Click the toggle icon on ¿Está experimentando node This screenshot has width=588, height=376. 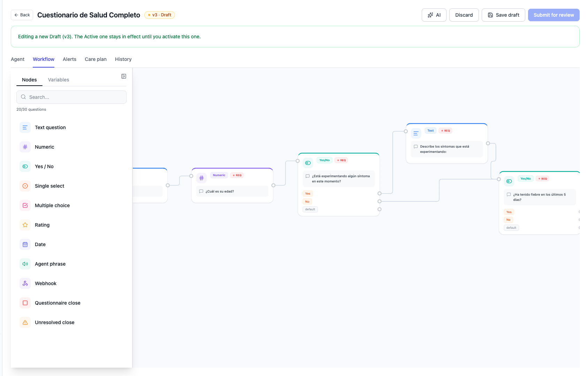click(308, 163)
